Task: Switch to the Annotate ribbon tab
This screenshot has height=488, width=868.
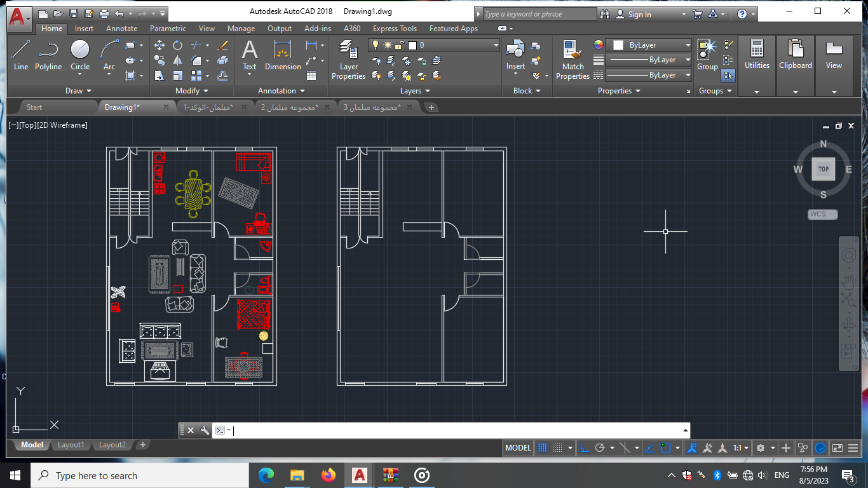Action: point(121,29)
